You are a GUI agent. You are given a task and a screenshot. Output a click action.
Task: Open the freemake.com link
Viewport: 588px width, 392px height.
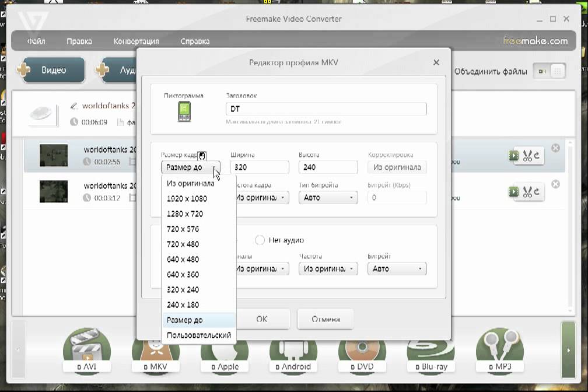(535, 41)
